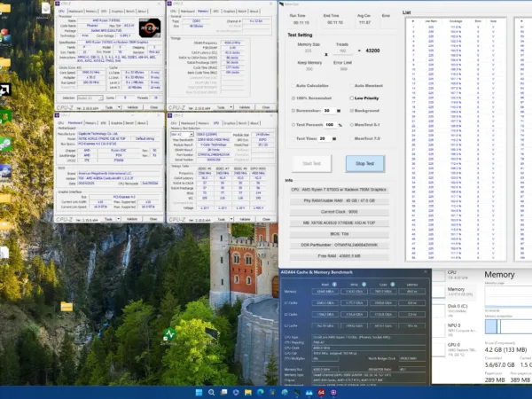Image resolution: width=532 pixels, height=399 pixels.
Task: Click Test Percent field showing 100
Action: 330,125
